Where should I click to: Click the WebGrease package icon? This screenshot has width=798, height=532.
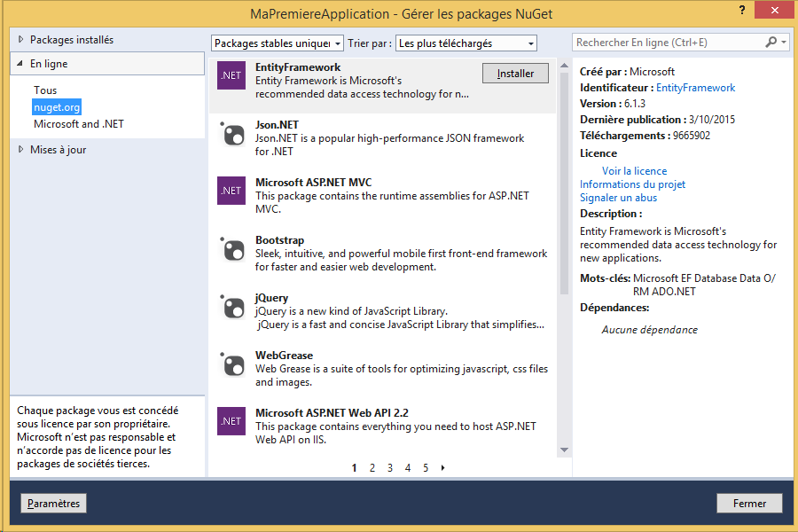click(232, 364)
